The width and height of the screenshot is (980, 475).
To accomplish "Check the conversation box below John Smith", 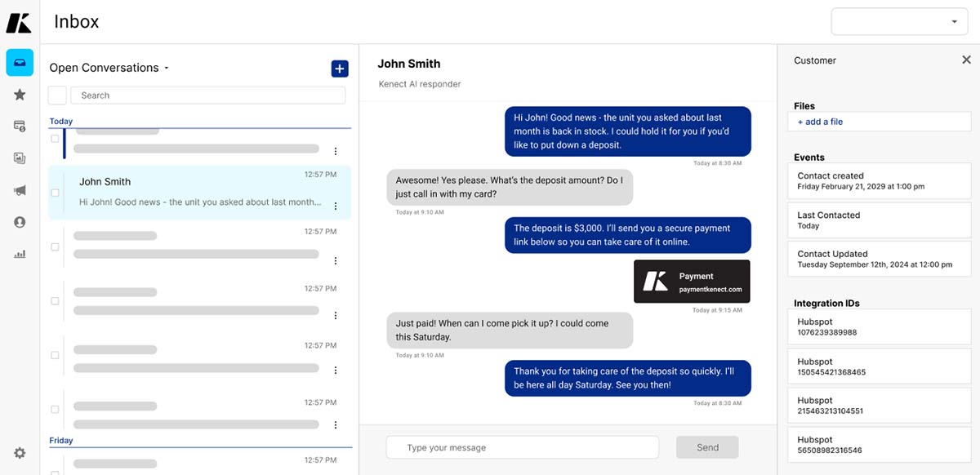I will (56, 246).
